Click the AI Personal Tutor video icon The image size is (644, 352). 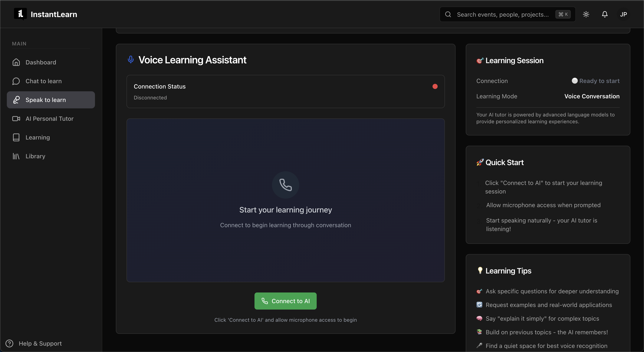click(16, 119)
